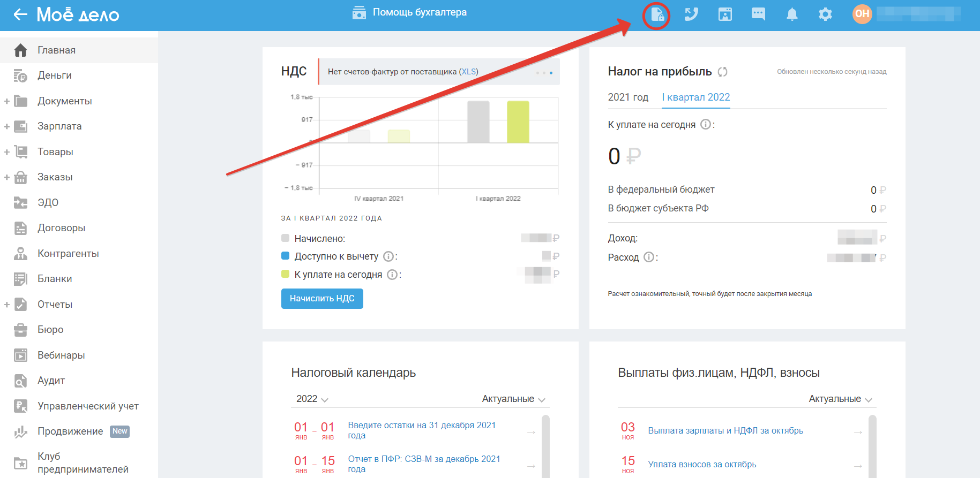Click the tall yellow-green bar in НДС chart
The width and height of the screenshot is (980, 478).
(518, 122)
